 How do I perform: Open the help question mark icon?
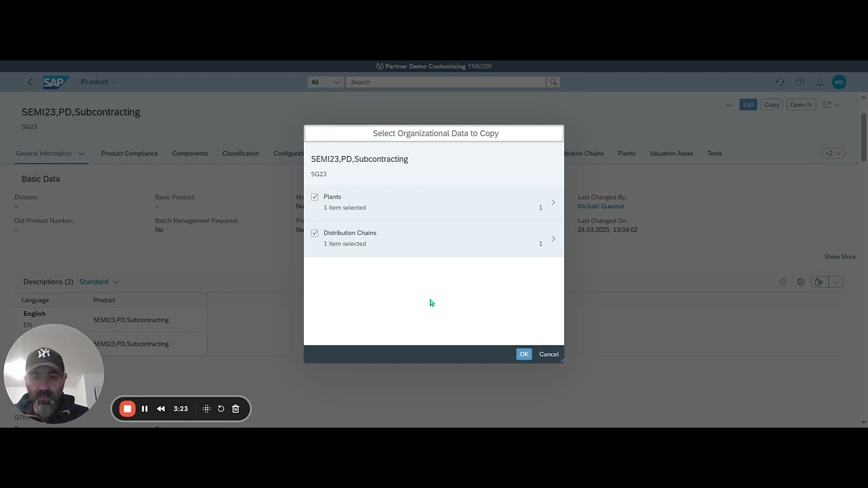coord(800,82)
